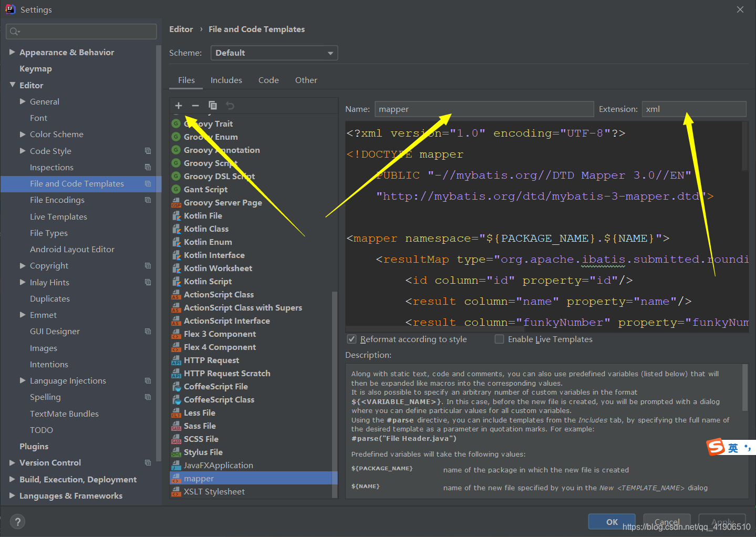
Task: Toggle Reformat according to style checkbox
Action: coord(351,339)
